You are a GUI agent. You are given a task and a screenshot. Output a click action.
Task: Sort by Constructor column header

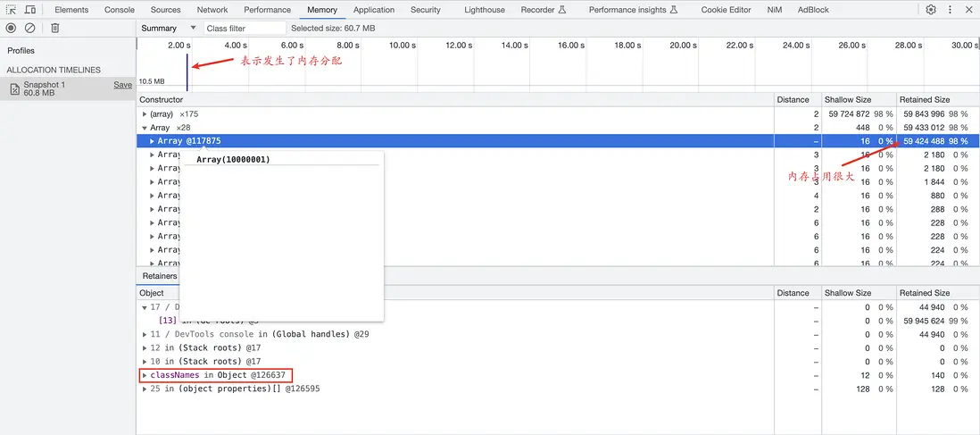(x=455, y=99)
